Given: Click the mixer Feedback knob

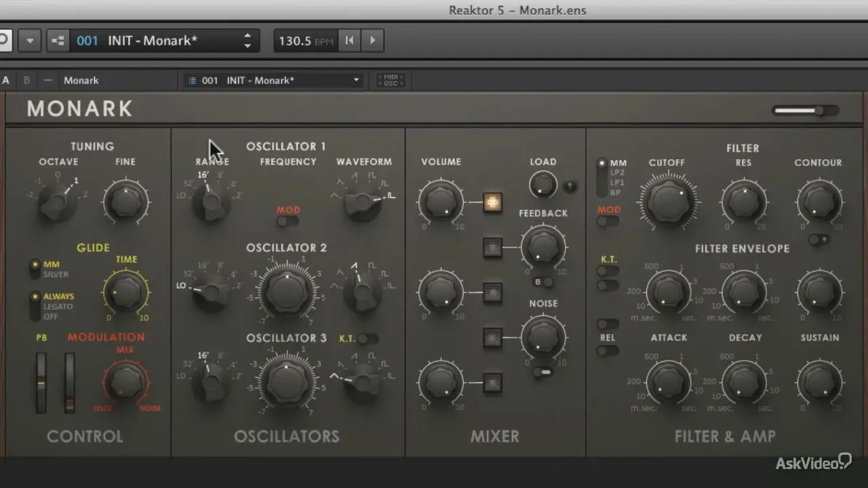Looking at the screenshot, I should 543,247.
